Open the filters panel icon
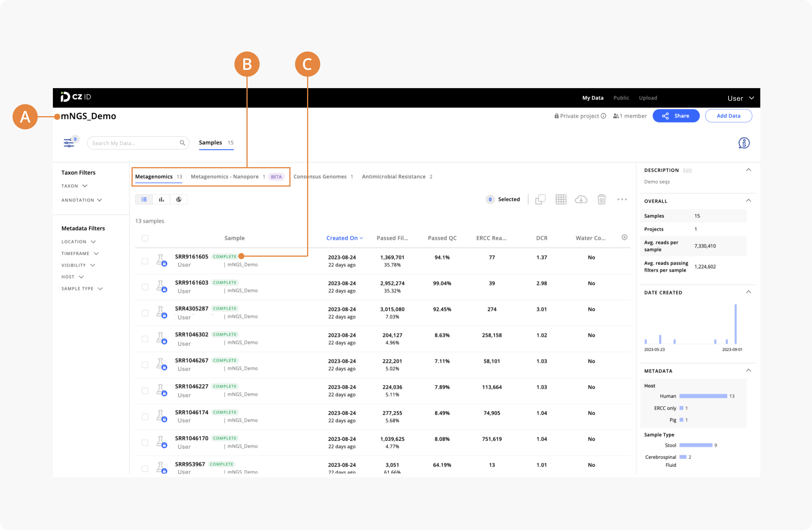The height and width of the screenshot is (530, 812). point(69,143)
